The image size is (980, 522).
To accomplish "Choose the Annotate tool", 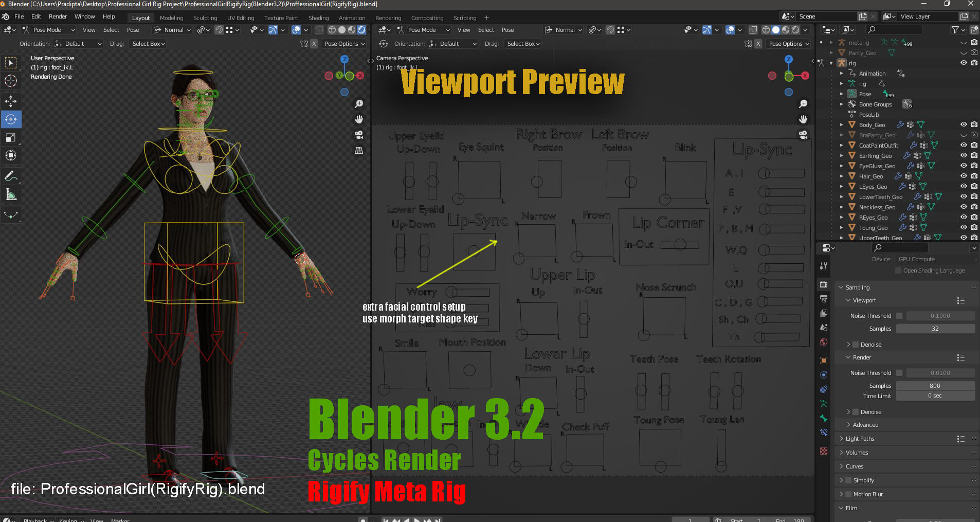I will pos(11,176).
